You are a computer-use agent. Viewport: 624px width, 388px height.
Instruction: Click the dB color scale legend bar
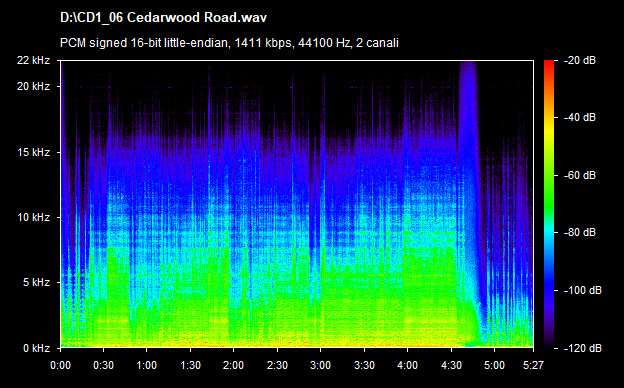coord(549,204)
